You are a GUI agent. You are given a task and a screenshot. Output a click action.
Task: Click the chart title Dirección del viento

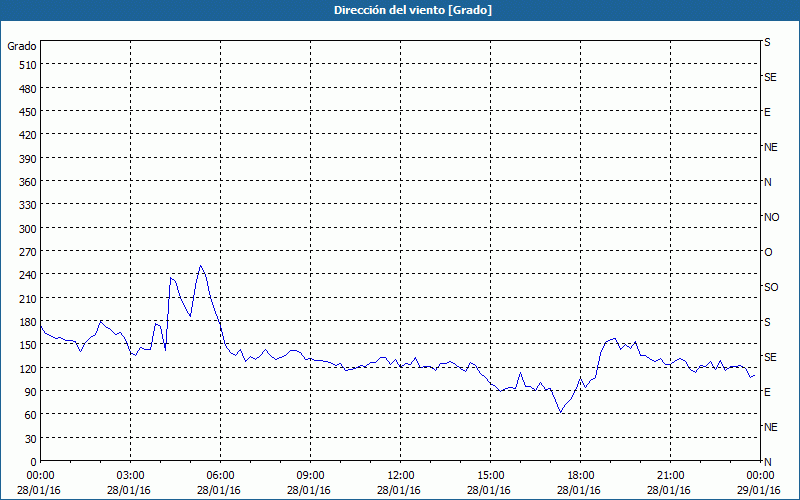pos(399,10)
